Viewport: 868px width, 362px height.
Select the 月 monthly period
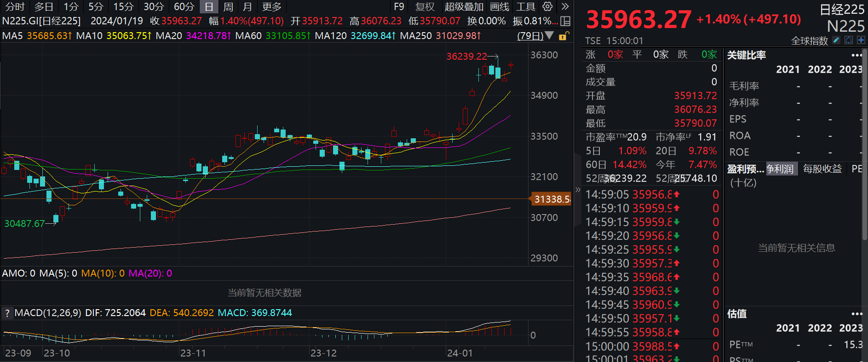point(247,6)
